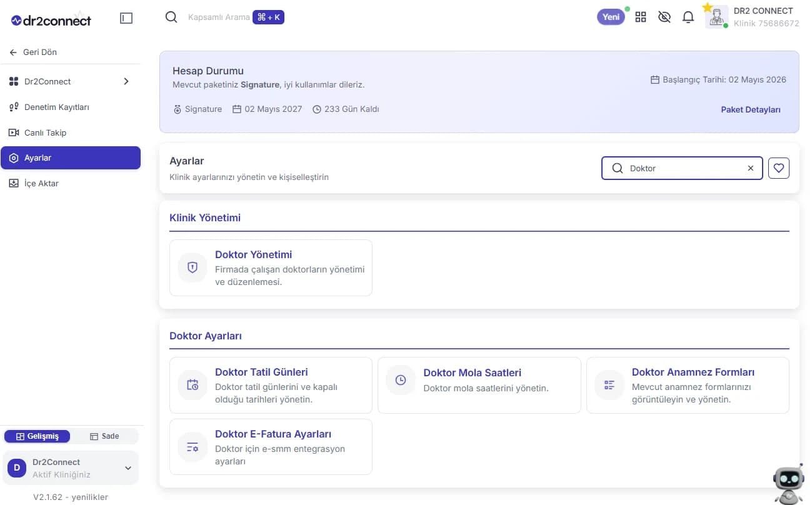The width and height of the screenshot is (812, 505).
Task: Clear the Doktor search field
Action: click(x=751, y=168)
